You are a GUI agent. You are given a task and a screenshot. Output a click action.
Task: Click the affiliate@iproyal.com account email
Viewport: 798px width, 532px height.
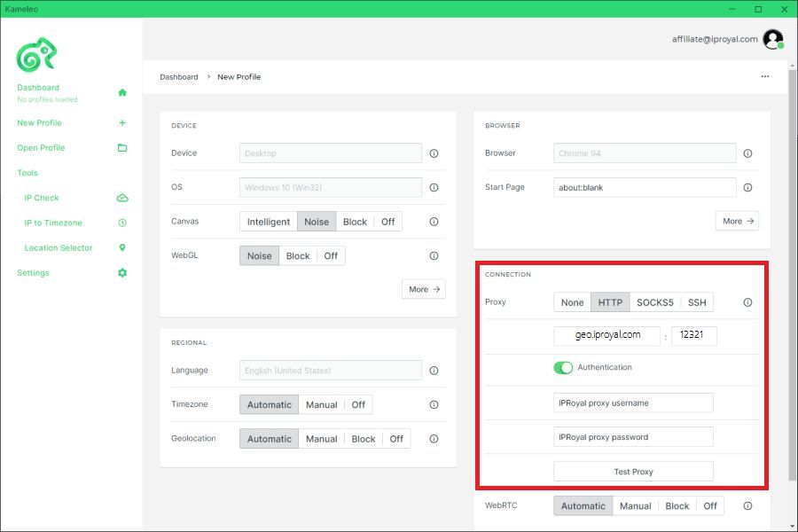715,39
